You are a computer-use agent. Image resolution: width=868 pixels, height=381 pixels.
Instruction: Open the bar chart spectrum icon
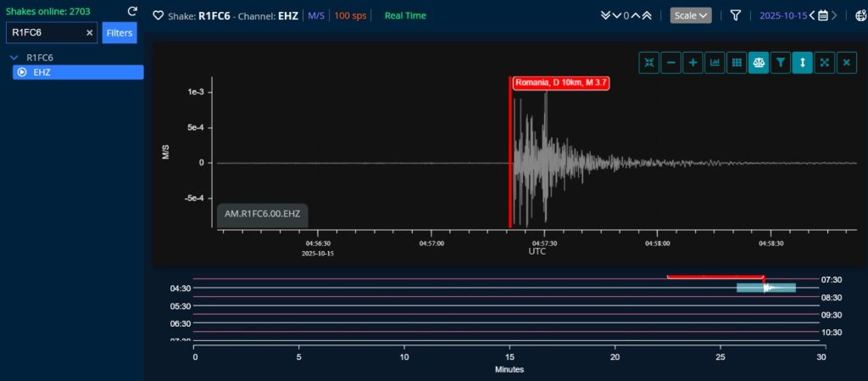(x=715, y=62)
